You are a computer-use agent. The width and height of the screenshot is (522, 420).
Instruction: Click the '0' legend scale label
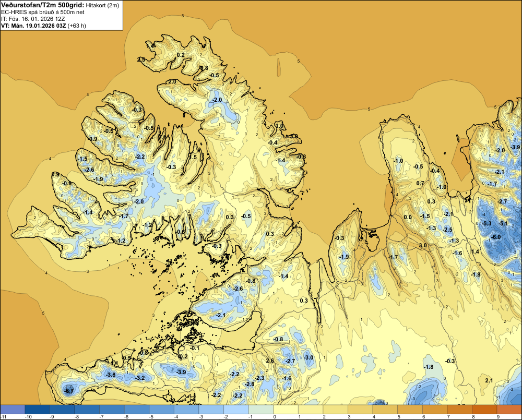[275, 417]
